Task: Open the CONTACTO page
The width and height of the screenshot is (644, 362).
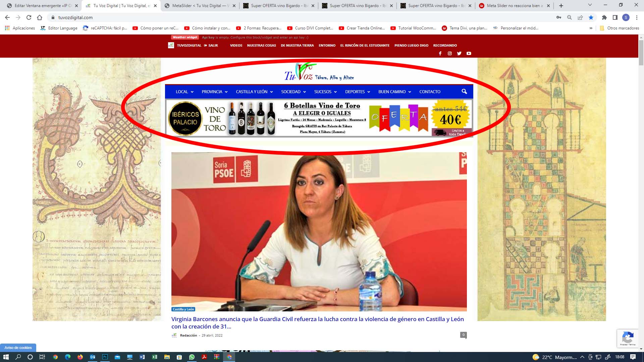Action: pos(430,92)
